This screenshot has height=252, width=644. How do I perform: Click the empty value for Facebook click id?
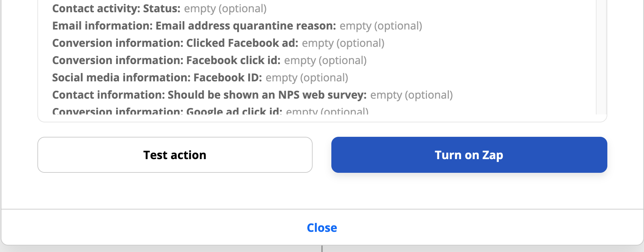tap(325, 60)
